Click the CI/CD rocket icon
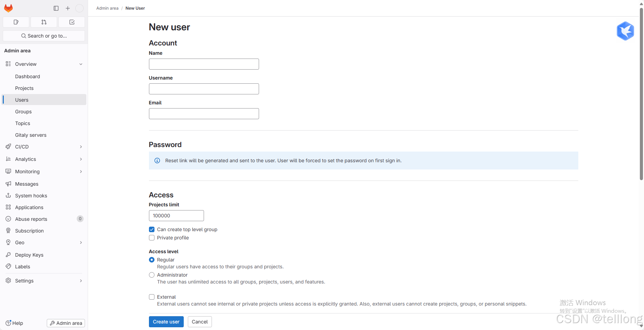 [8, 146]
